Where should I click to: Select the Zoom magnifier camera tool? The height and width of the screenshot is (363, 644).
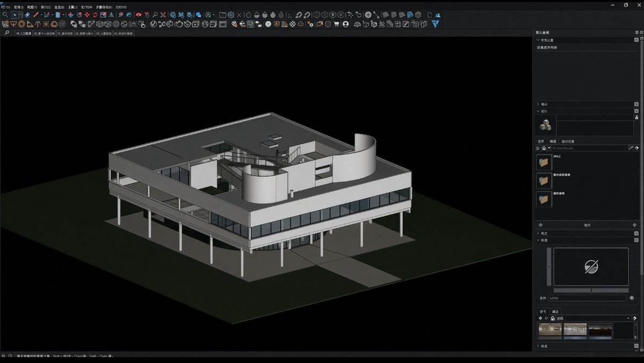(x=155, y=15)
